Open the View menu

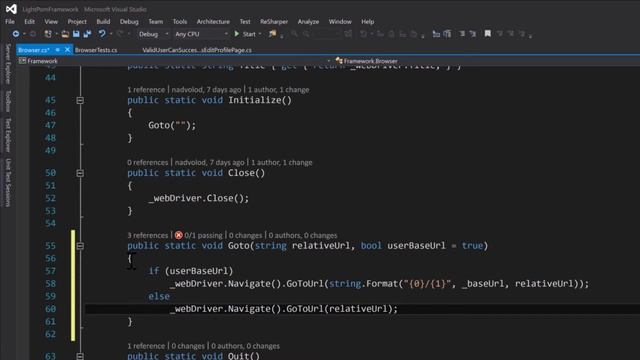[x=51, y=22]
